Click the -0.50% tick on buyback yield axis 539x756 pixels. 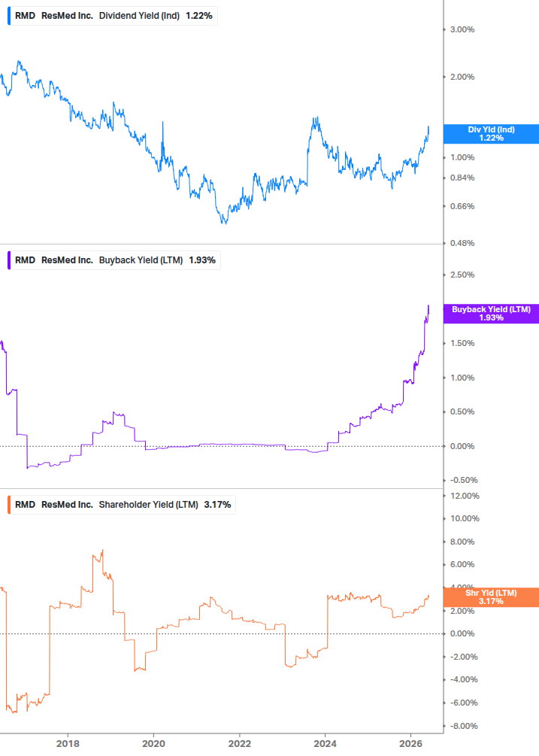(x=464, y=480)
